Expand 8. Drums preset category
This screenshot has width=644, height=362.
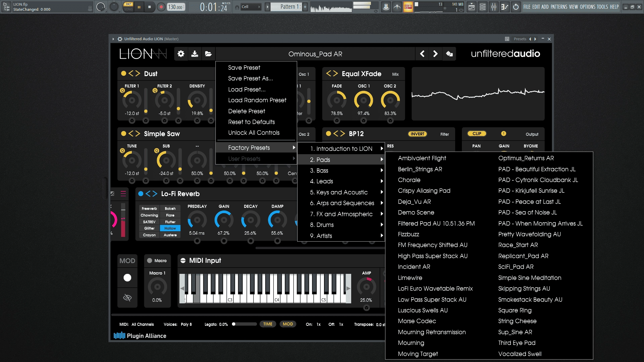click(x=341, y=225)
